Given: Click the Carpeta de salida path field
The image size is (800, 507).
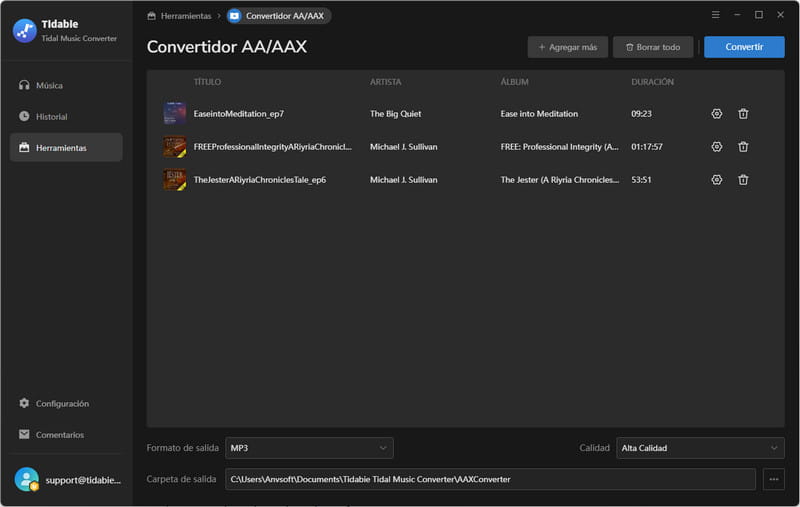Looking at the screenshot, I should click(490, 479).
